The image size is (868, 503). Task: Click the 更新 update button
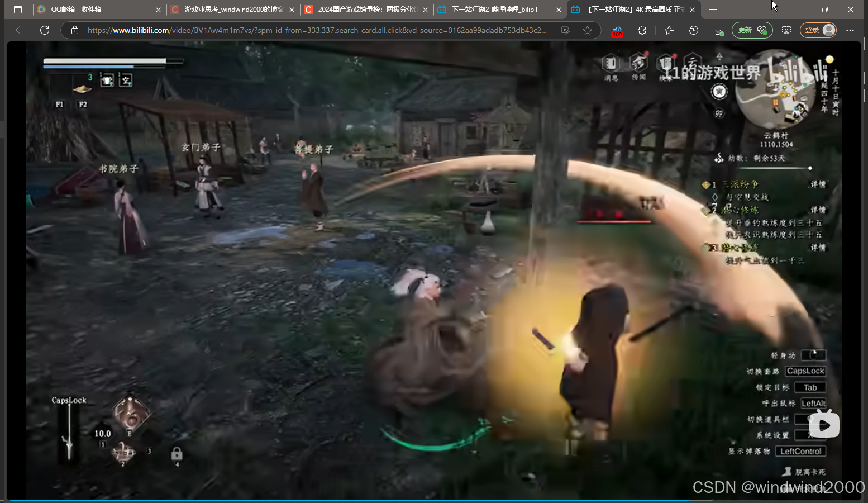point(752,30)
